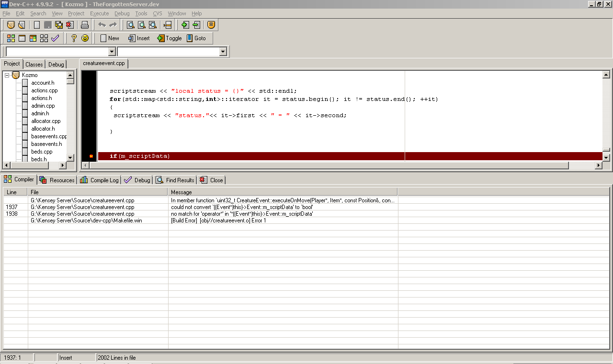This screenshot has height=364, width=613.
Task: Switch to the Compile Log tab
Action: (x=100, y=180)
